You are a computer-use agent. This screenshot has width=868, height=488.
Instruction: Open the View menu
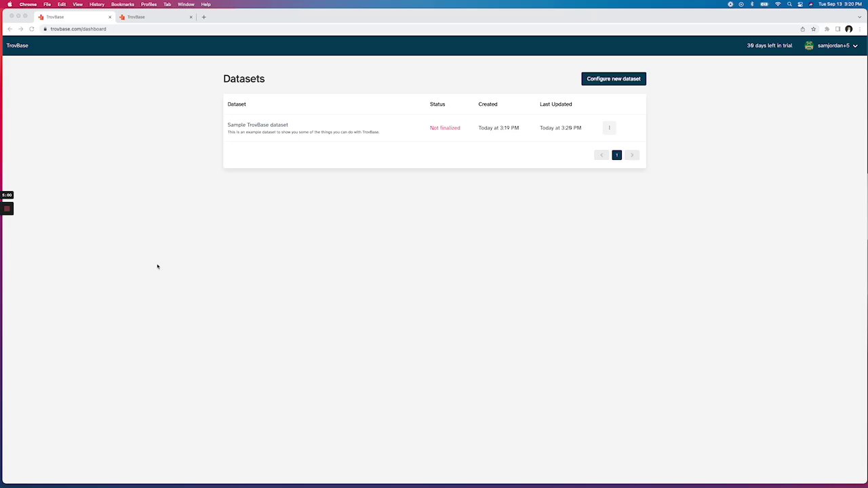[x=78, y=4]
